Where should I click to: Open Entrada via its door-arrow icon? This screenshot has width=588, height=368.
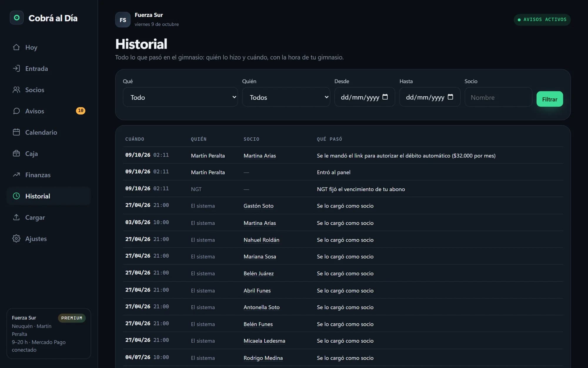click(16, 68)
